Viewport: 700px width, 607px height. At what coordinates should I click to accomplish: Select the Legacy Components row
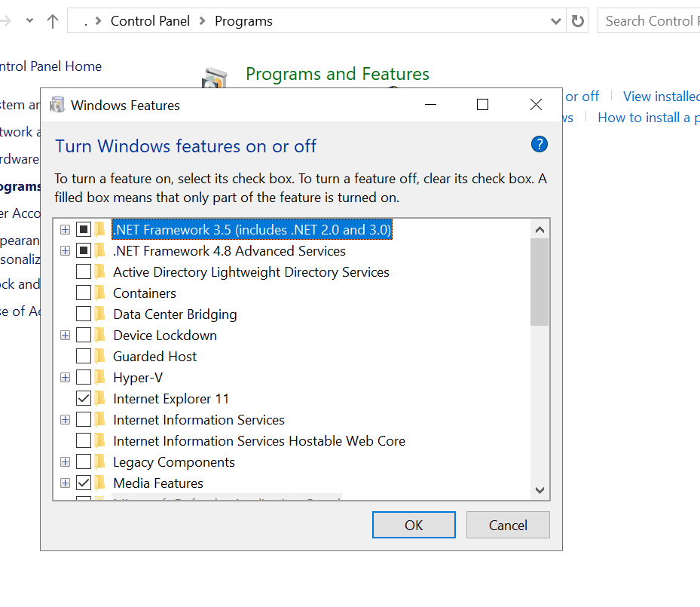173,461
